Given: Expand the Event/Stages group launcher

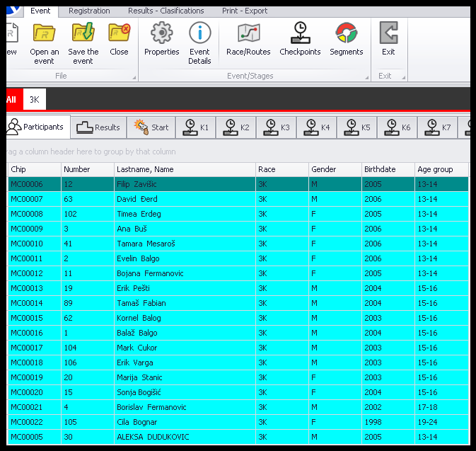Looking at the screenshot, I should pyautogui.click(x=366, y=76).
